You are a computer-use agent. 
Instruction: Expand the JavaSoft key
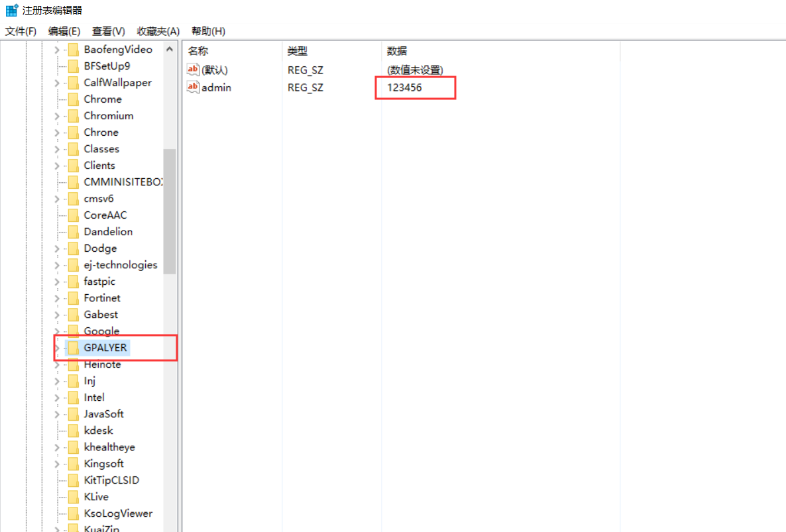(56, 414)
